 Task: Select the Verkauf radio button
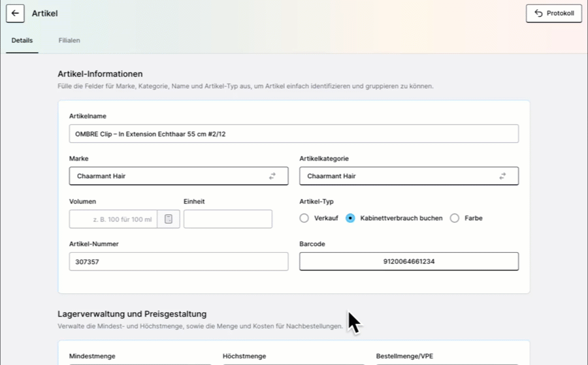pos(304,218)
